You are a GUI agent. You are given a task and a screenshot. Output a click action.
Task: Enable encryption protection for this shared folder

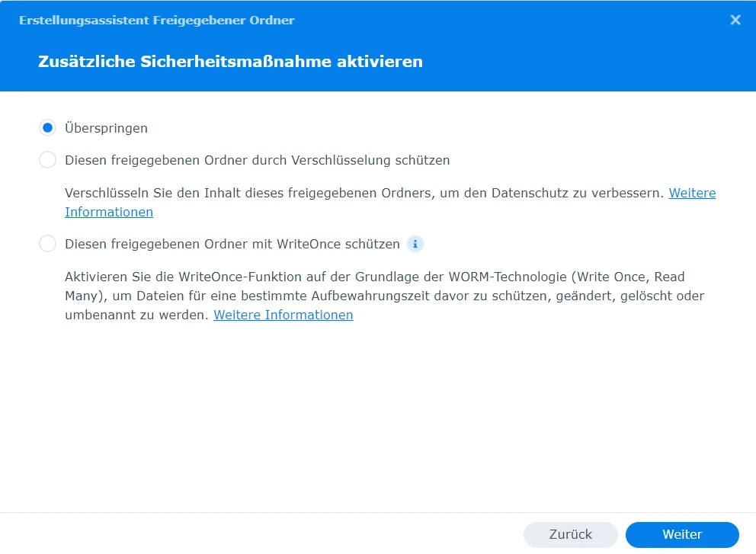[x=47, y=160]
